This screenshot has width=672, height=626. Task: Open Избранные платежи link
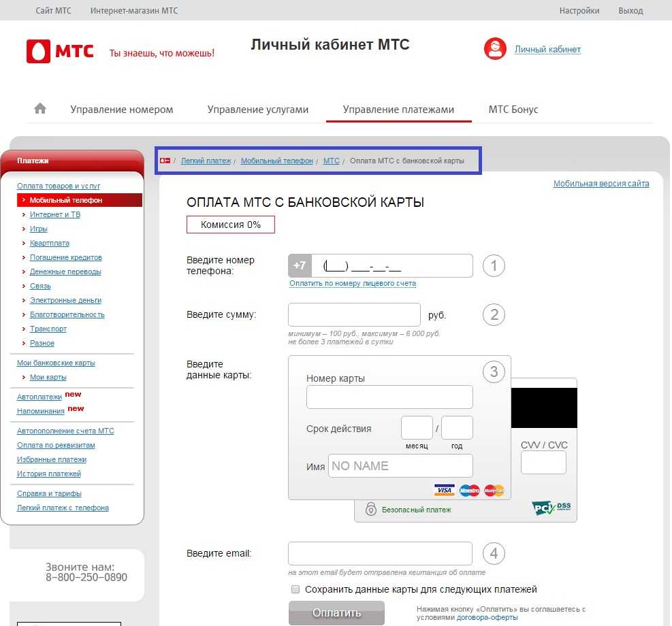(52, 459)
